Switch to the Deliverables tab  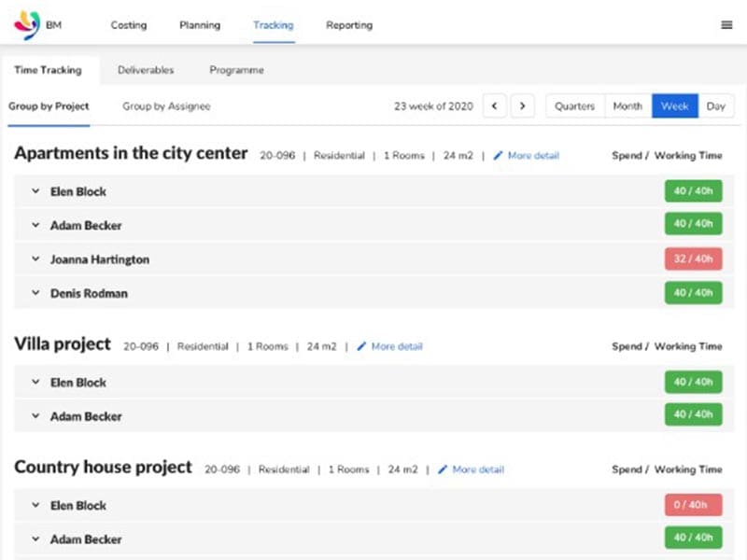[146, 70]
